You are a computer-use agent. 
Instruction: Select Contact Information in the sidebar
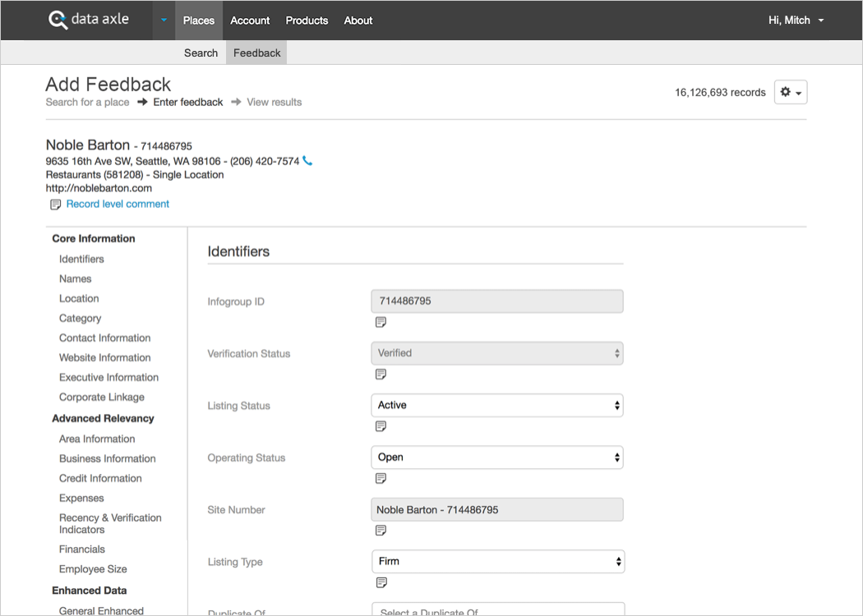pyautogui.click(x=104, y=338)
